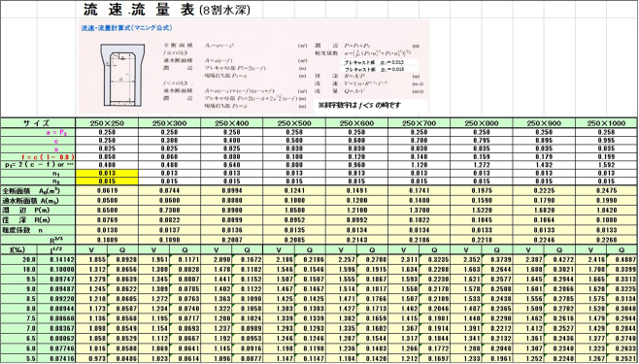Click the 径深 R(m) row label

[x=38, y=220]
